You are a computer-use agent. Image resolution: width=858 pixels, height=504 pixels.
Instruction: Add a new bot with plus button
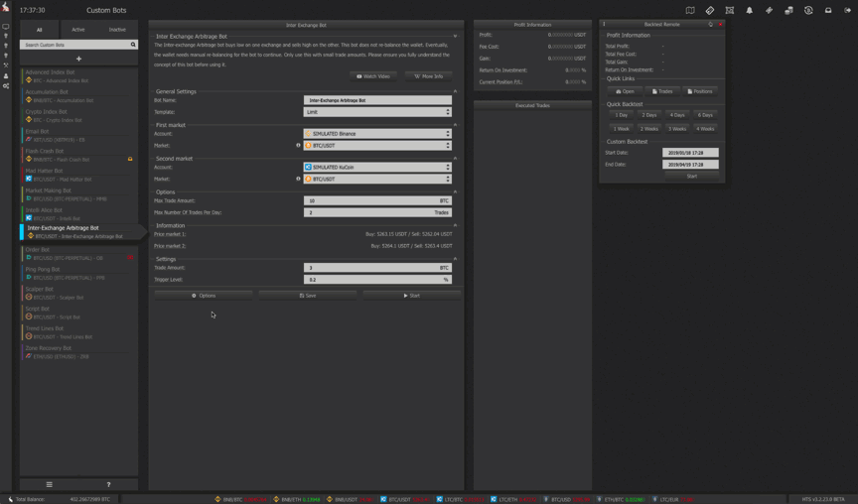tap(78, 59)
